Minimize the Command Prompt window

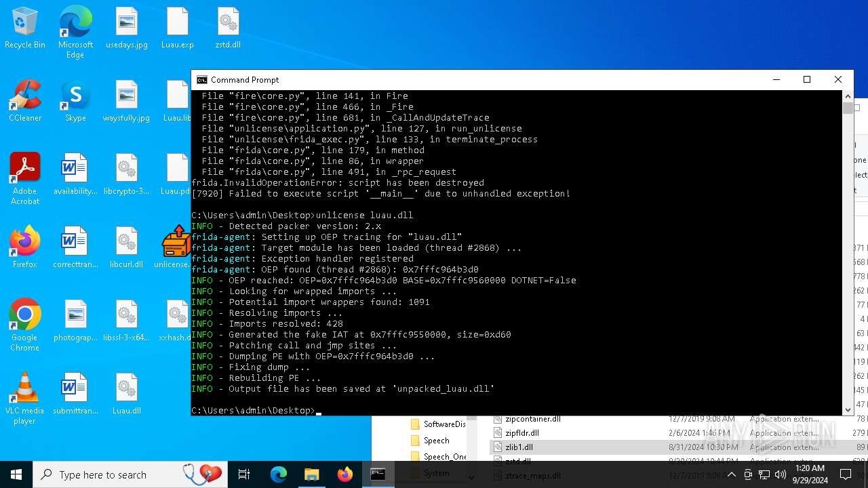tap(776, 80)
